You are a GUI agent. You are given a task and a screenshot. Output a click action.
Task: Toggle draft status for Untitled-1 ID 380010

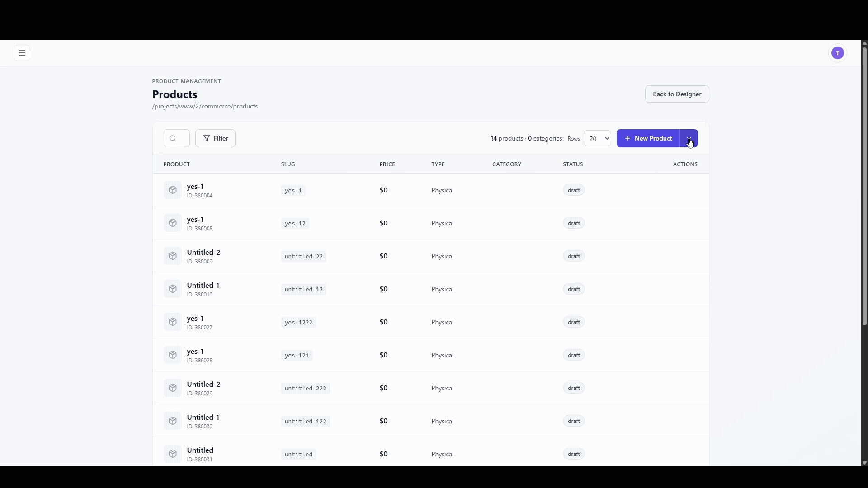[573, 289]
